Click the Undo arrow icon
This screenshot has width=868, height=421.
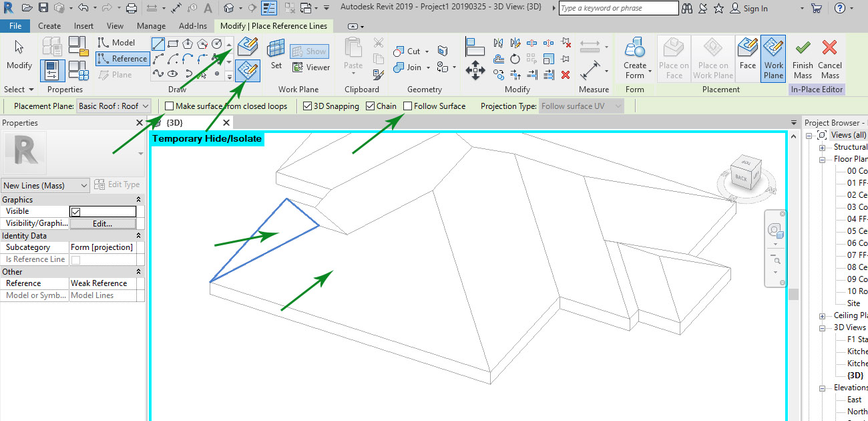[83, 8]
